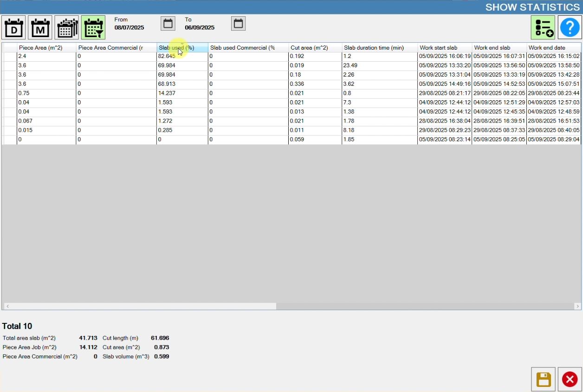
Task: Sort by Work start slab column header
Action: 445,48
